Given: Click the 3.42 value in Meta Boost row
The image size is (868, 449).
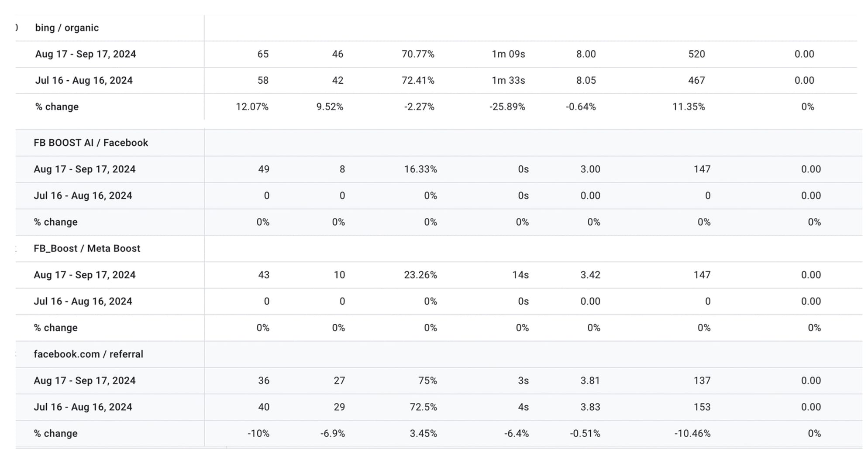Looking at the screenshot, I should point(590,275).
